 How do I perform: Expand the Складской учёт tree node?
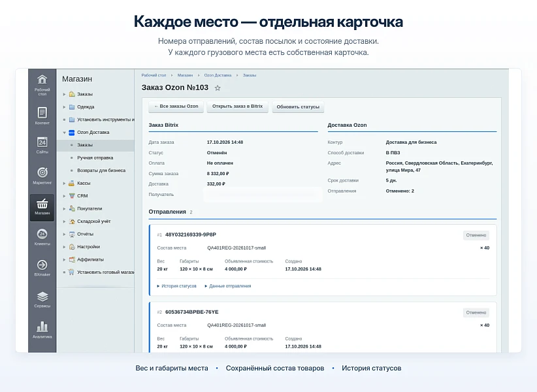tap(64, 221)
